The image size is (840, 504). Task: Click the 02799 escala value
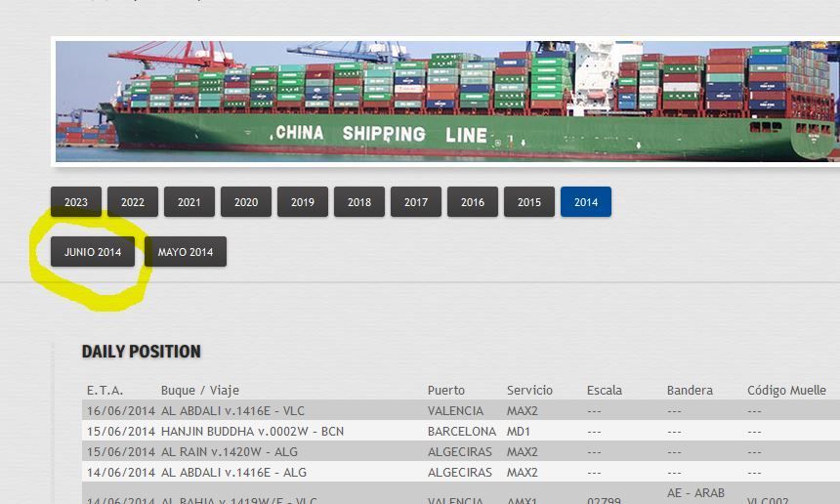604,500
